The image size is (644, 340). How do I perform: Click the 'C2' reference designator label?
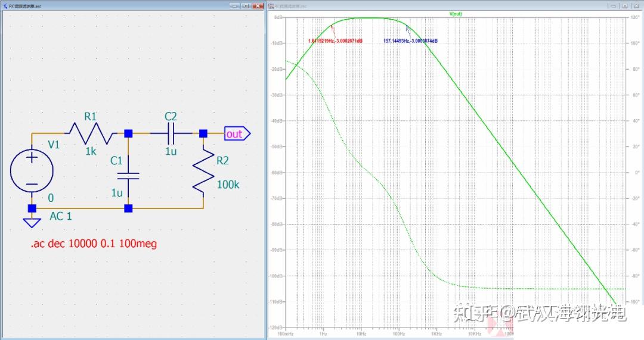171,117
